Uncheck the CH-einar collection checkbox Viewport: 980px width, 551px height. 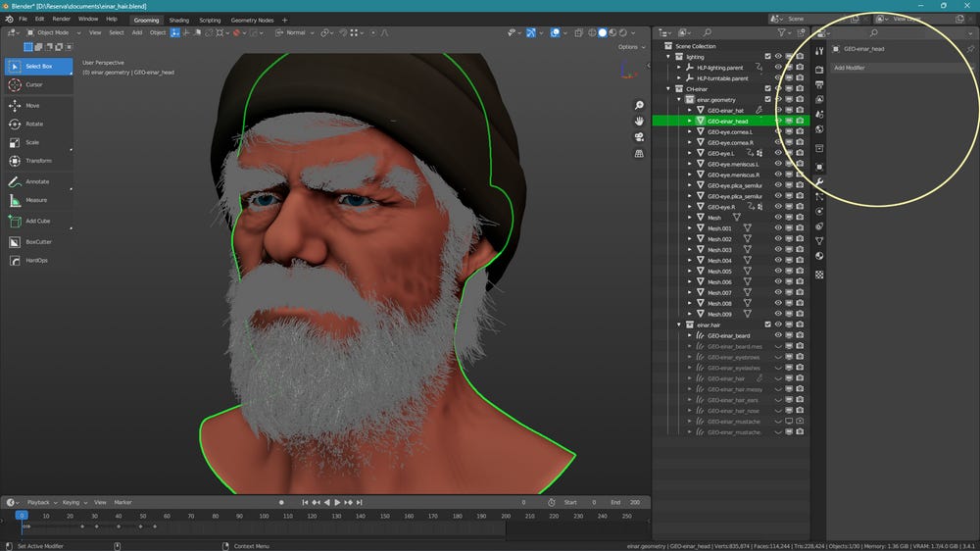(767, 88)
